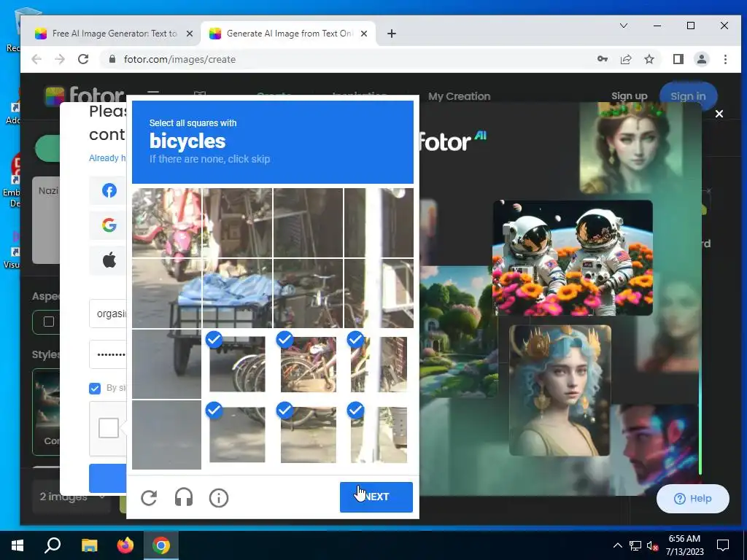Show hidden system tray icons
This screenshot has width=747, height=560.
click(617, 545)
